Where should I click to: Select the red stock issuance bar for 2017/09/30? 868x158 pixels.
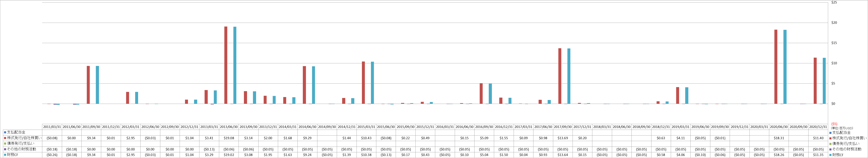(x=560, y=76)
